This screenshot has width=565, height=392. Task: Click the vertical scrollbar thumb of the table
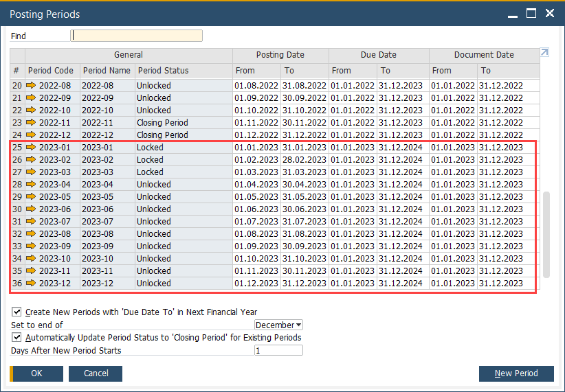[546, 233]
